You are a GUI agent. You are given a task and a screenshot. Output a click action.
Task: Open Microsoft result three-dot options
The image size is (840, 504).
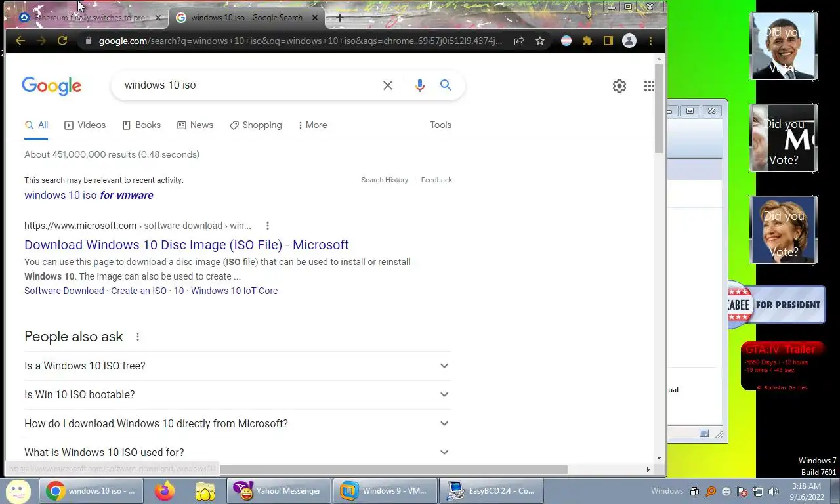pyautogui.click(x=267, y=226)
